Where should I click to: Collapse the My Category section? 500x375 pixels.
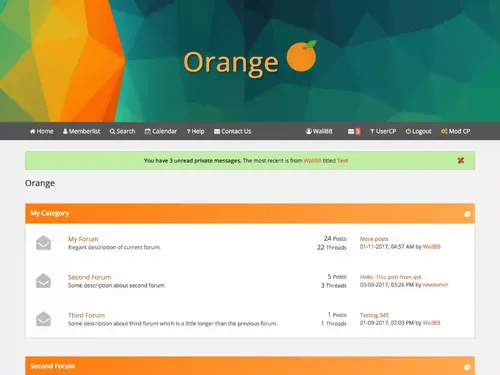click(467, 214)
